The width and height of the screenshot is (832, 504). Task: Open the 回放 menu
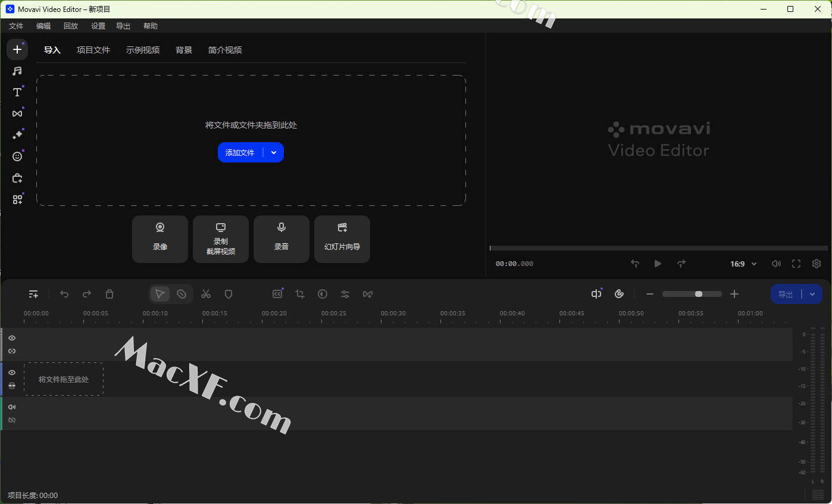[x=71, y=26]
